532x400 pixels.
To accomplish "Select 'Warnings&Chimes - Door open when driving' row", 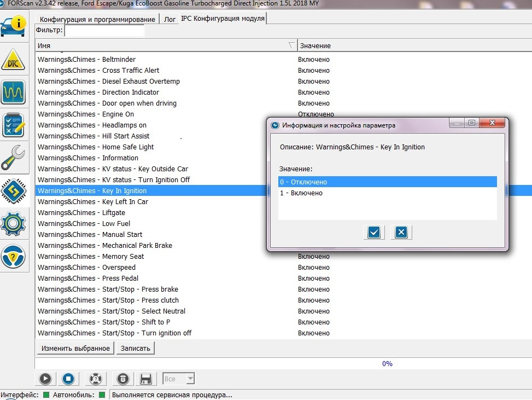I will pyautogui.click(x=284, y=103).
